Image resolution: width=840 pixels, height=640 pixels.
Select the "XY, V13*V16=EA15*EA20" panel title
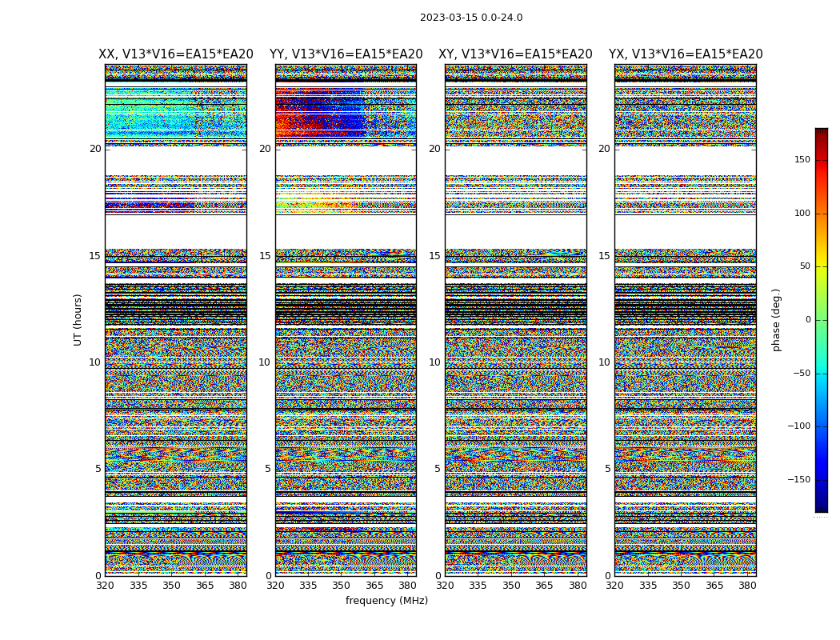[515, 54]
